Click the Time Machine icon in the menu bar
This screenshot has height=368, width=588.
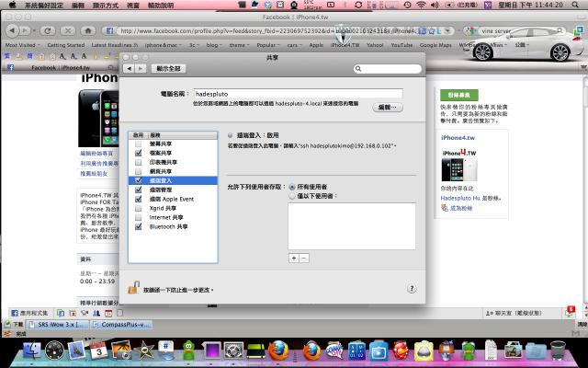(x=408, y=5)
